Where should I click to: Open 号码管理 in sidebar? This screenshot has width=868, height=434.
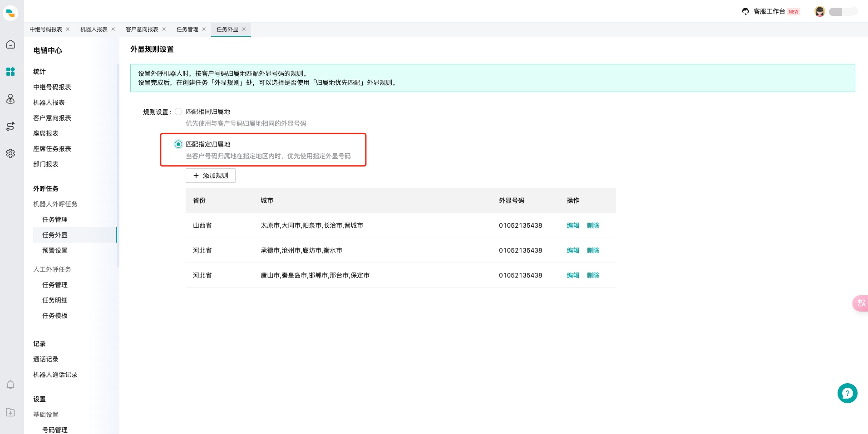coord(55,429)
